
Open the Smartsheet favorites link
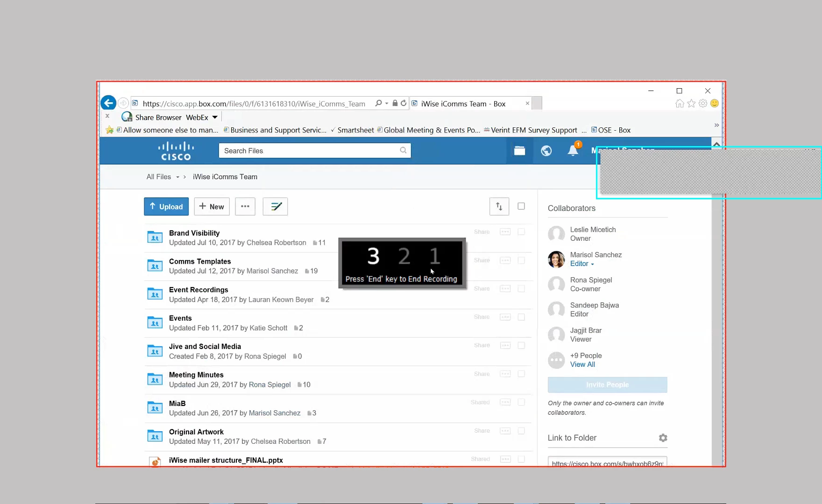coord(352,130)
